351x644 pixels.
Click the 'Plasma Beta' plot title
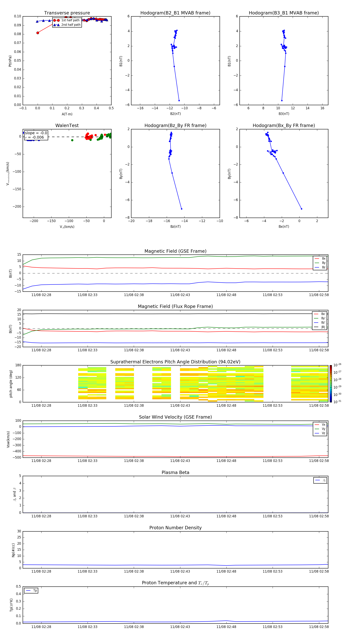[175, 472]
